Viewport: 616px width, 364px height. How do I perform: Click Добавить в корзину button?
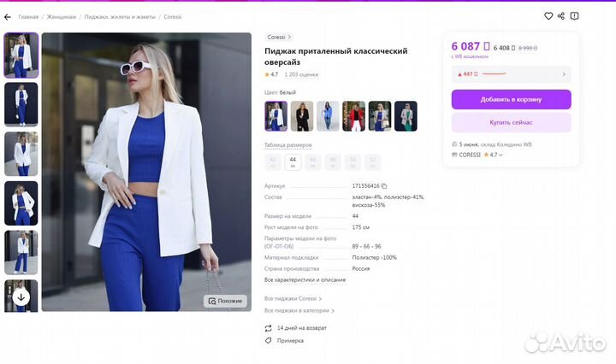point(511,99)
